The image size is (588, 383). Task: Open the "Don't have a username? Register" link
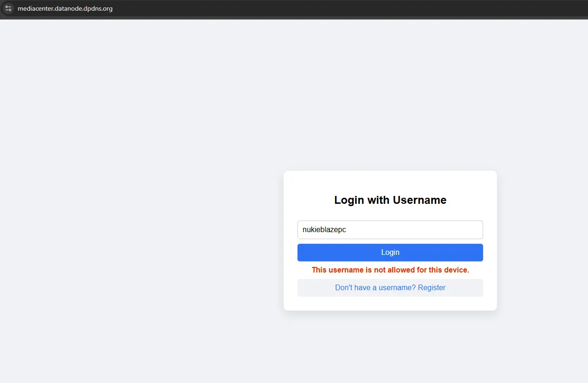pos(390,288)
